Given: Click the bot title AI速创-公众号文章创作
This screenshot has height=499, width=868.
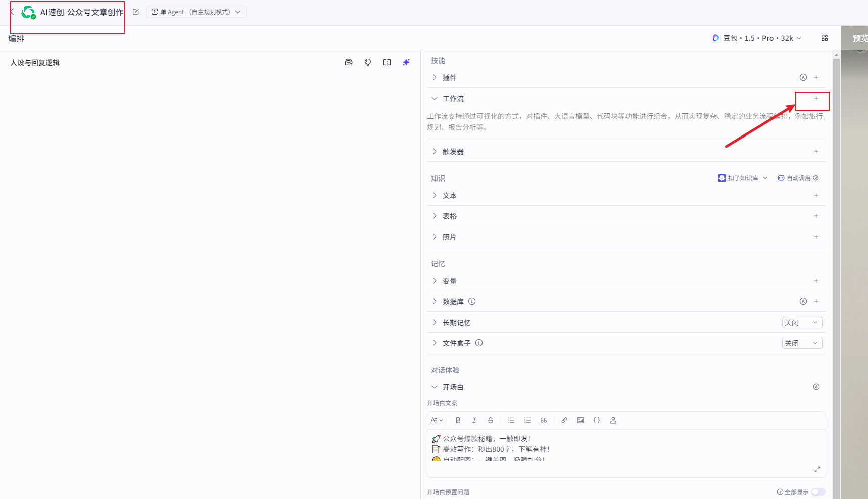Looking at the screenshot, I should (82, 12).
